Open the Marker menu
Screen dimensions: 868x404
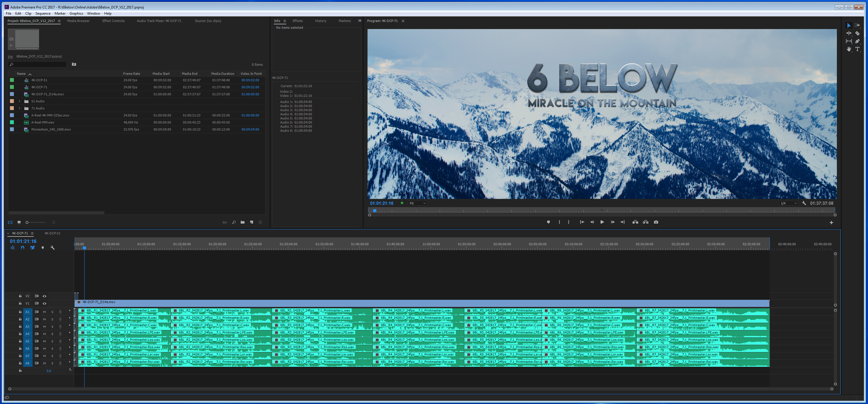tap(60, 13)
